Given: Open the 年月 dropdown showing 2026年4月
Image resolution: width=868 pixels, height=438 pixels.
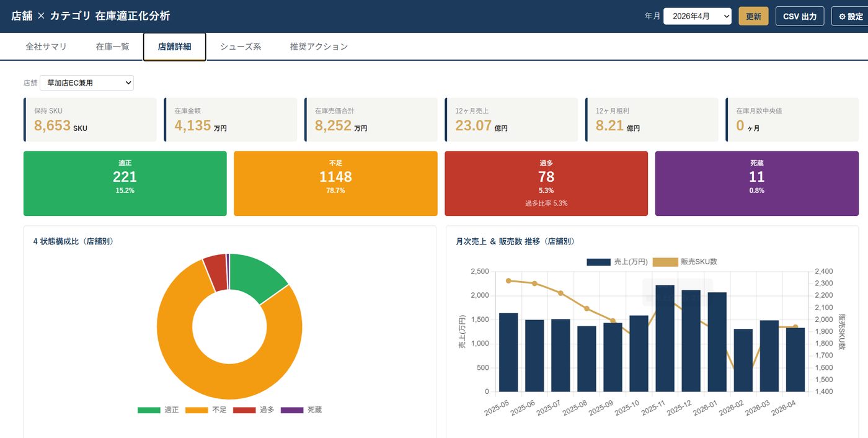Looking at the screenshot, I should [697, 16].
